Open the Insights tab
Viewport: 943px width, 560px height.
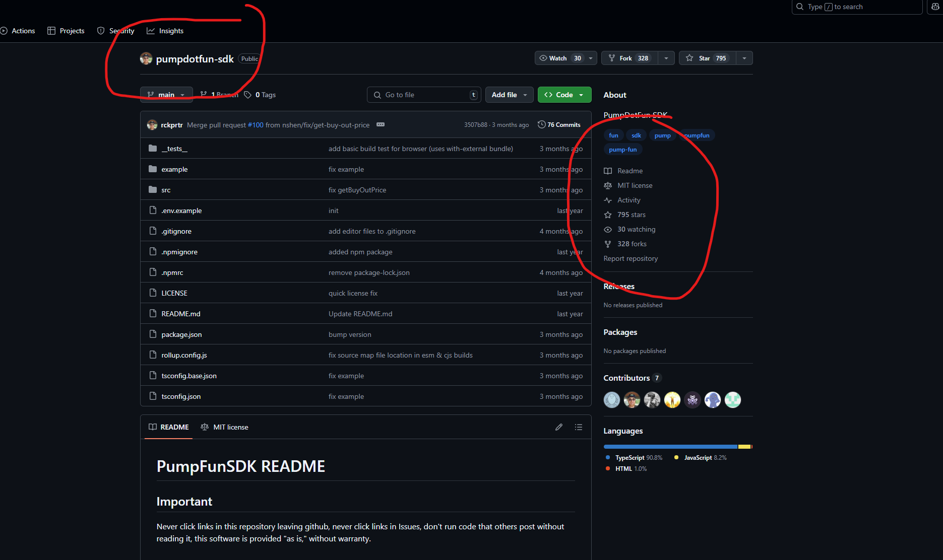point(165,31)
